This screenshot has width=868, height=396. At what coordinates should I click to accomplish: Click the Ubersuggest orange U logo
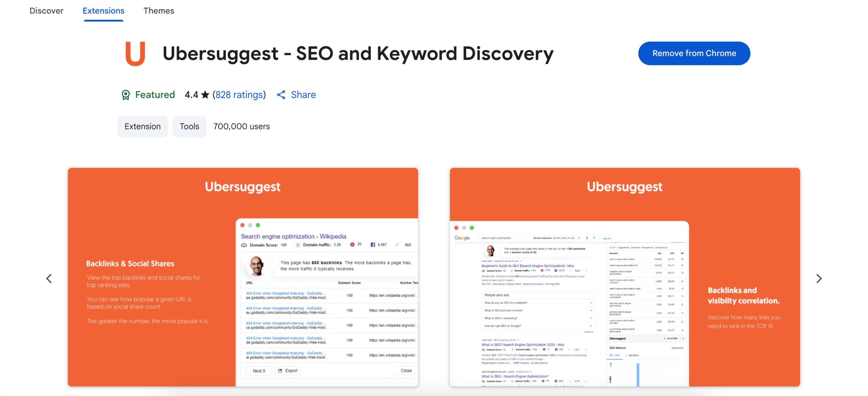[135, 54]
